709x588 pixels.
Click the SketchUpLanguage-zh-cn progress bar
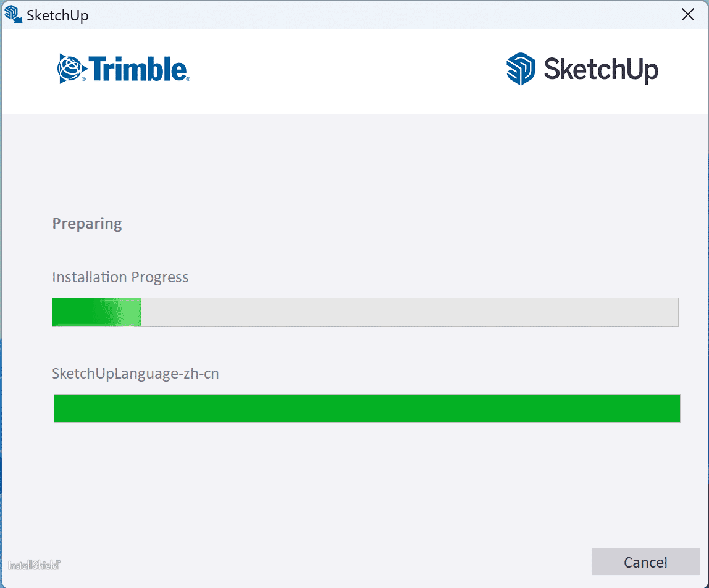pyautogui.click(x=367, y=408)
